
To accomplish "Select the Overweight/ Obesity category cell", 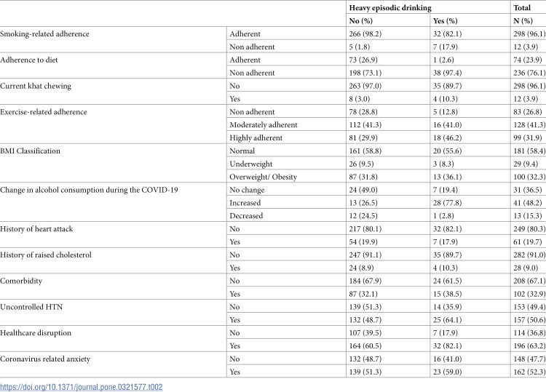I will click(x=263, y=177).
